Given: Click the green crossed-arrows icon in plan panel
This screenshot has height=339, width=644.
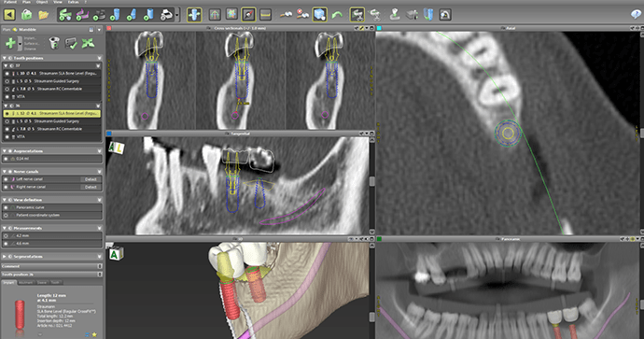Looking at the screenshot, I should [x=88, y=43].
